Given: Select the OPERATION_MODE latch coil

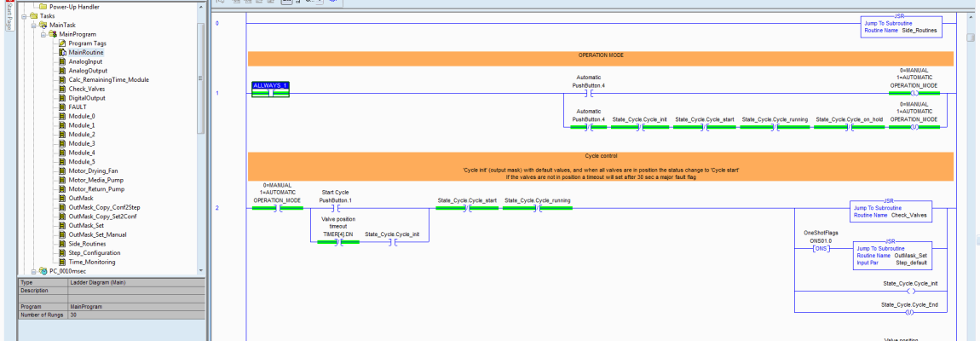Looking at the screenshot, I should click(x=914, y=93).
